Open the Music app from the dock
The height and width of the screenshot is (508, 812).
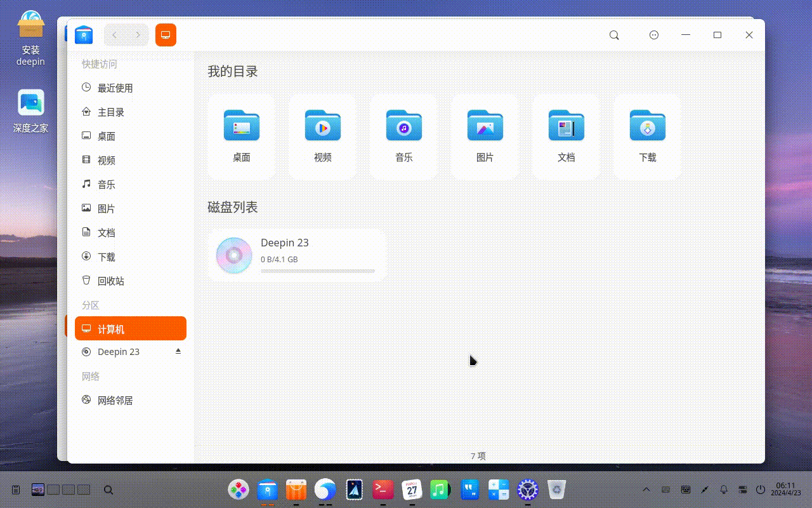pos(440,490)
